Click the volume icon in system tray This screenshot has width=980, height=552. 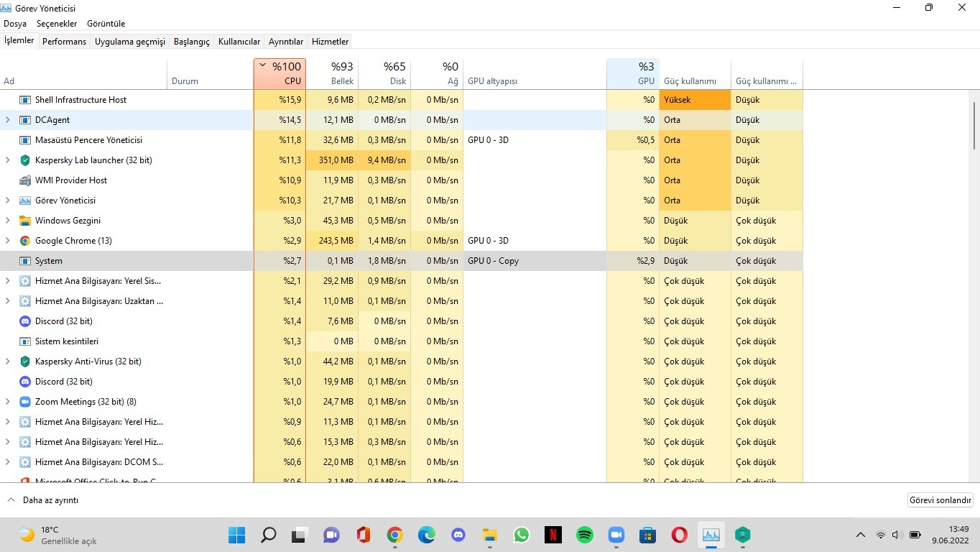pos(897,535)
